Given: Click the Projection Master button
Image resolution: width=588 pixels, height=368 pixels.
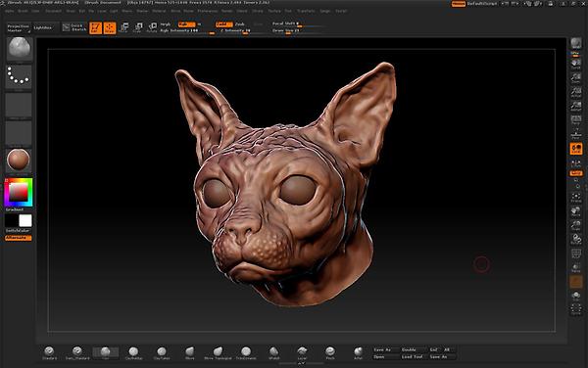Looking at the screenshot, I should click(19, 27).
